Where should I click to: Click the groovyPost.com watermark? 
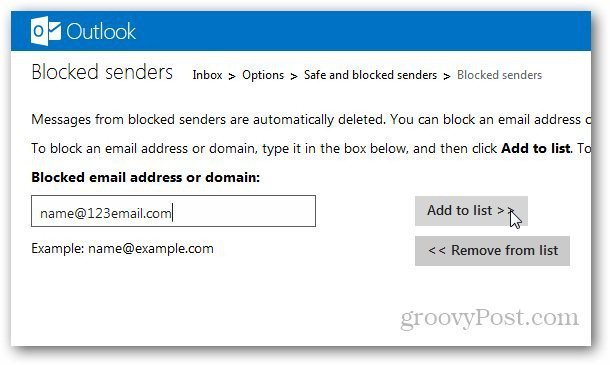click(x=489, y=318)
